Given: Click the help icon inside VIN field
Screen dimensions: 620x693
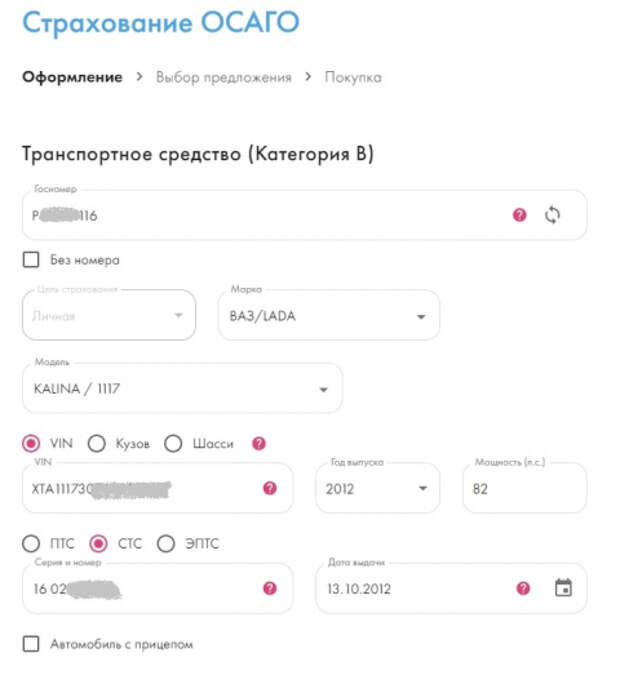Looking at the screenshot, I should (x=270, y=488).
